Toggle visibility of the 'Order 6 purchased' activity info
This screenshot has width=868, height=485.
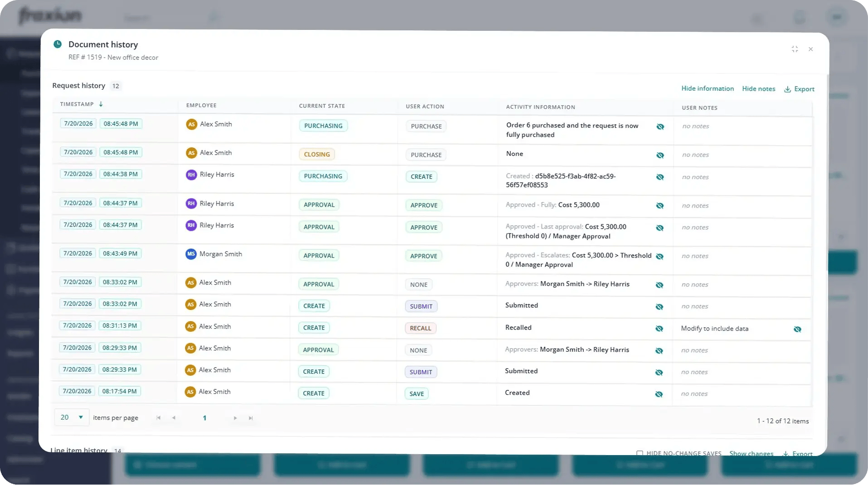click(x=660, y=127)
